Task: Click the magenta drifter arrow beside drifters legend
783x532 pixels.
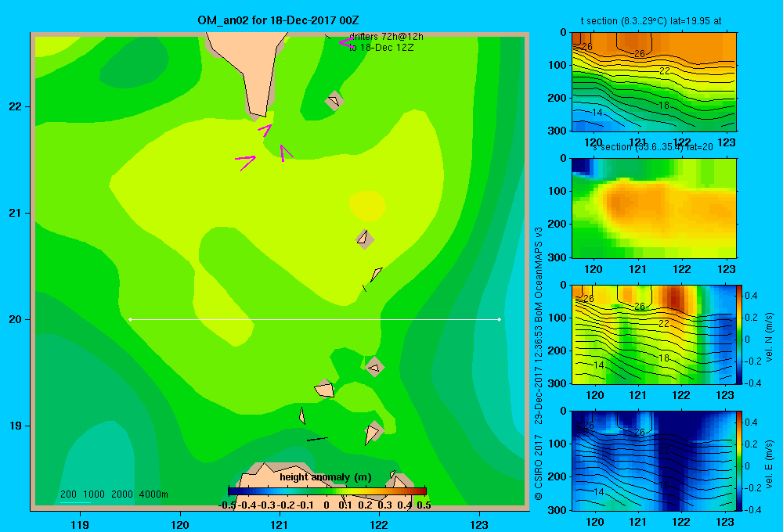Action: tap(345, 42)
